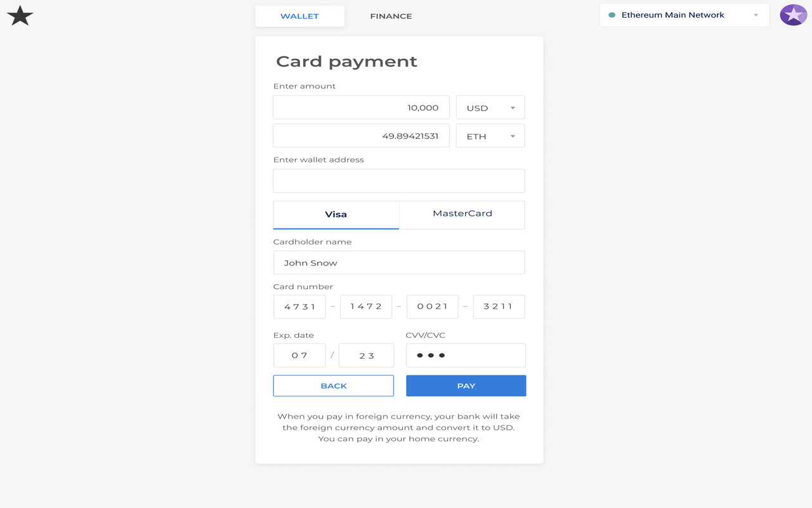
Task: Switch to the WALLET tab
Action: point(299,16)
